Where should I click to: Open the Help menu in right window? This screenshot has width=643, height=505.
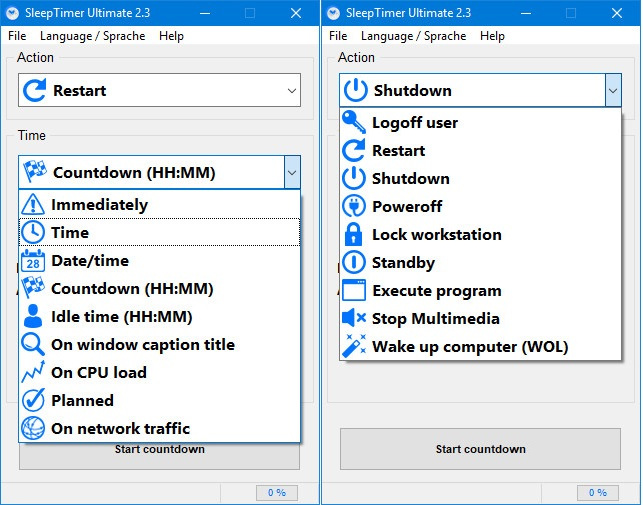click(492, 36)
